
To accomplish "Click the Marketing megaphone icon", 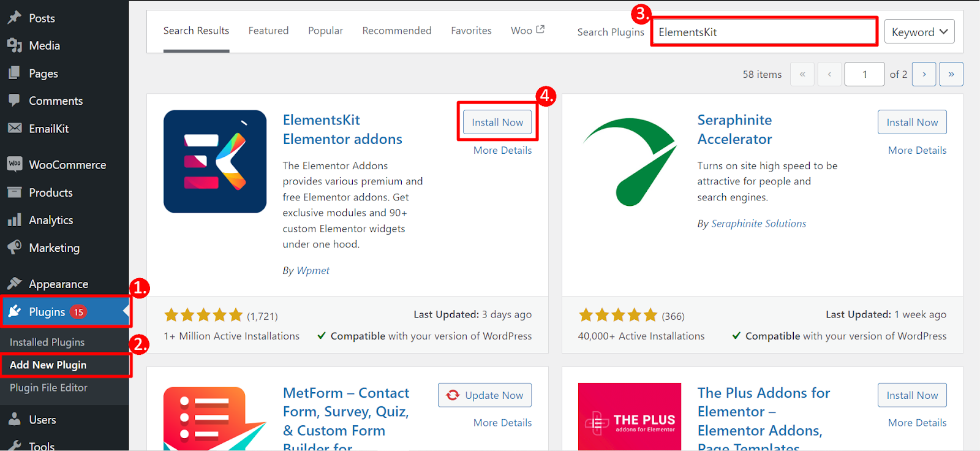I will tap(15, 248).
